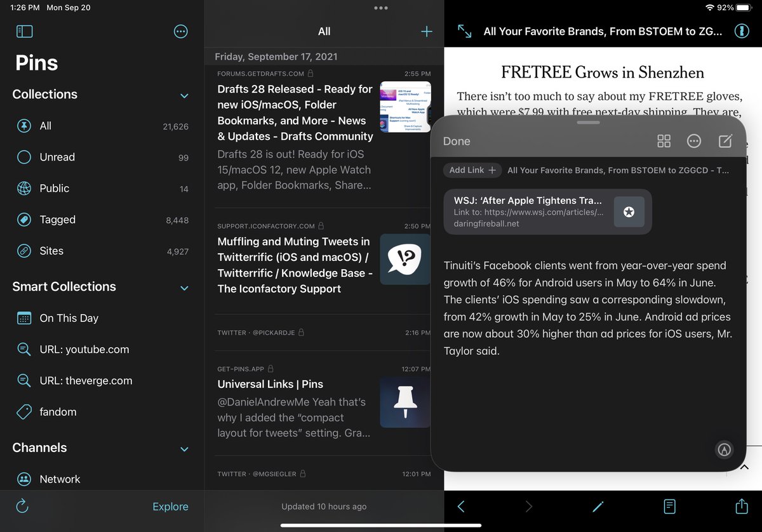The height and width of the screenshot is (532, 762).
Task: Select the pencil annotate icon
Action: pyautogui.click(x=598, y=506)
